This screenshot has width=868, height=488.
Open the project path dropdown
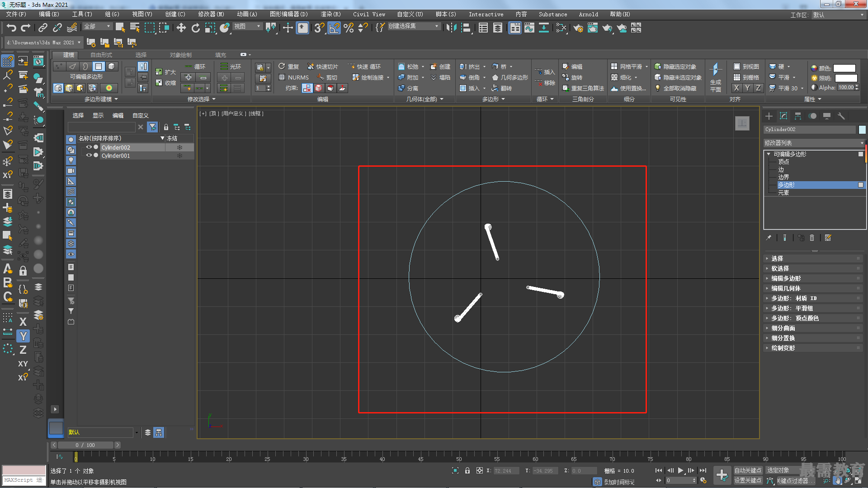[43, 42]
